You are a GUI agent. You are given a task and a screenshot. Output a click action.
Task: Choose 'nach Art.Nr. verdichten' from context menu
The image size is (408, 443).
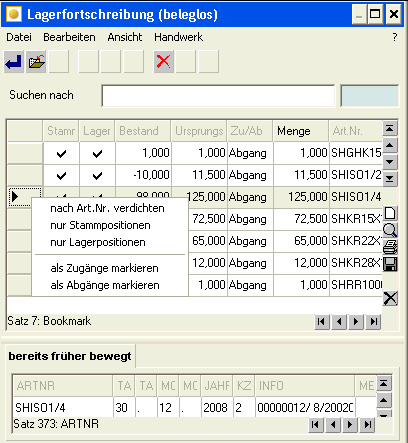[107, 208]
